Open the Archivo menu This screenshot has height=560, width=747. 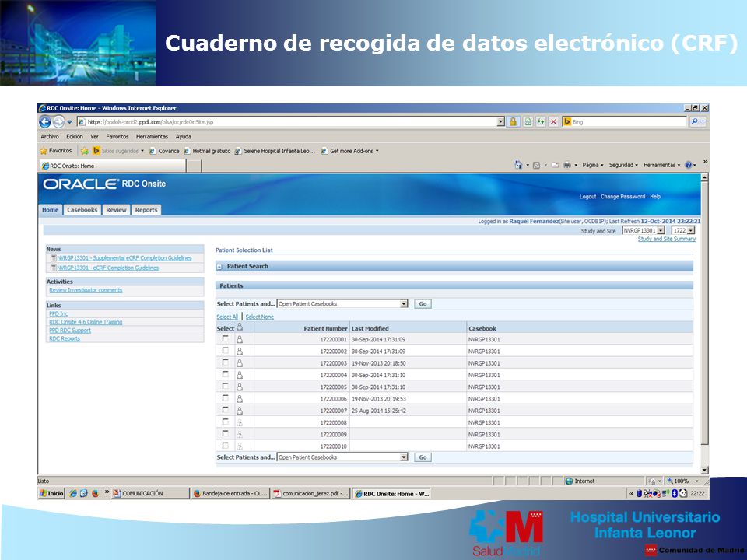click(x=50, y=137)
